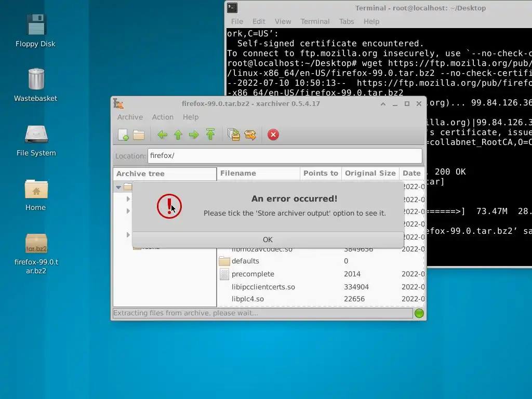Expand the second child tree node

point(128,211)
